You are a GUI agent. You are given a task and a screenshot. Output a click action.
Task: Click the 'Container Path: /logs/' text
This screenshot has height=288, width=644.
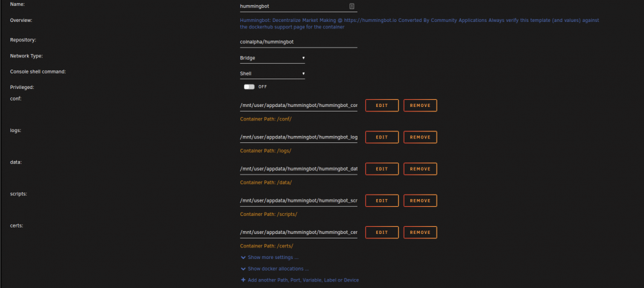click(265, 151)
